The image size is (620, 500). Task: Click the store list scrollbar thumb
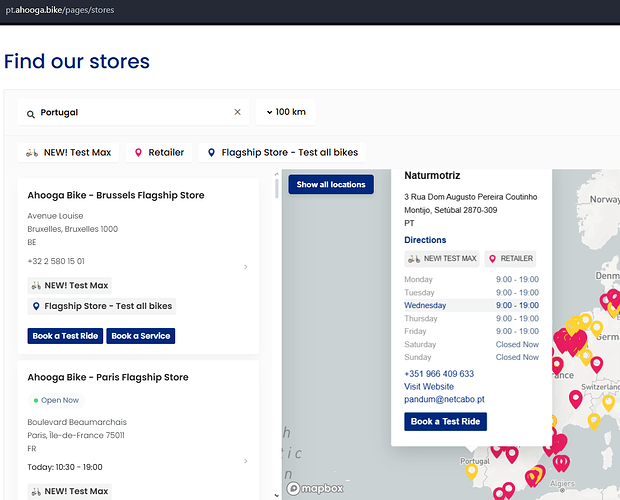pyautogui.click(x=276, y=189)
